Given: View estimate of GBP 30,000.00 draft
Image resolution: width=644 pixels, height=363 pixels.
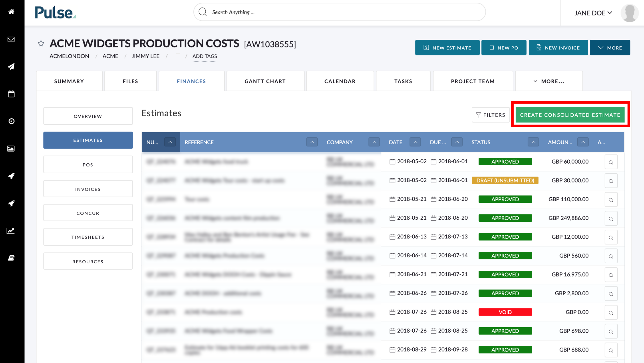Looking at the screenshot, I should click(x=611, y=181).
